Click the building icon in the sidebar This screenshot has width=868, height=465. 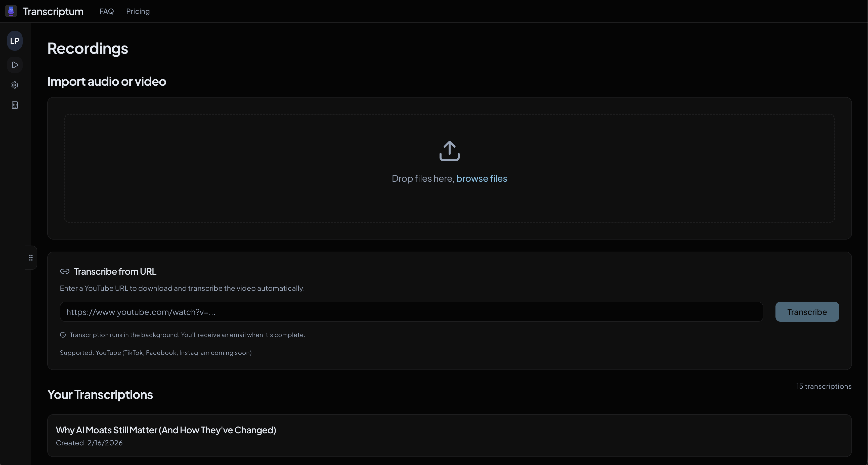15,105
